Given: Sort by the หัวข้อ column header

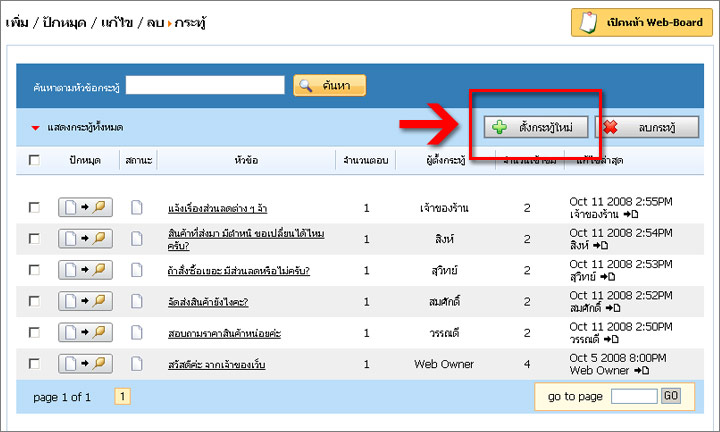Looking at the screenshot, I should (x=245, y=160).
